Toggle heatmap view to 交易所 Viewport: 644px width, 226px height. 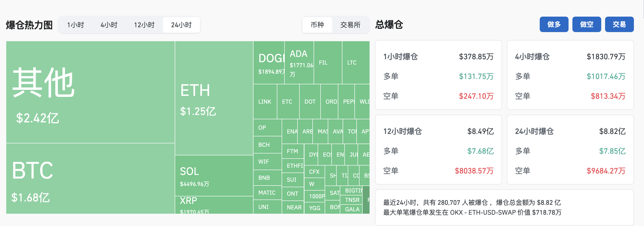(350, 25)
